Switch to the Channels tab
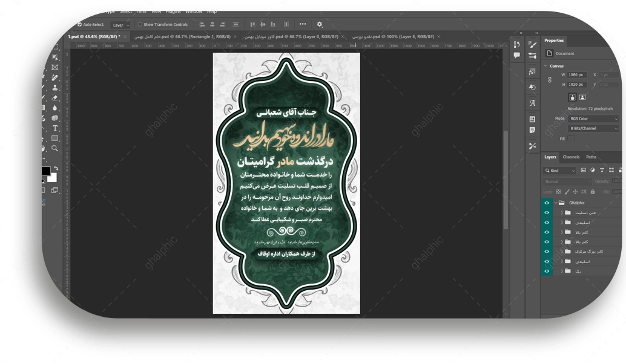The image size is (626, 364). coord(571,157)
